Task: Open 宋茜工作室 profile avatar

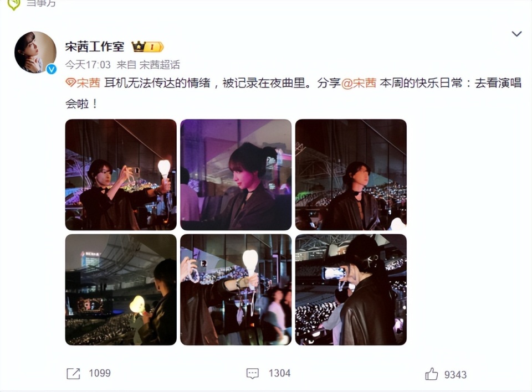Action: [x=35, y=52]
